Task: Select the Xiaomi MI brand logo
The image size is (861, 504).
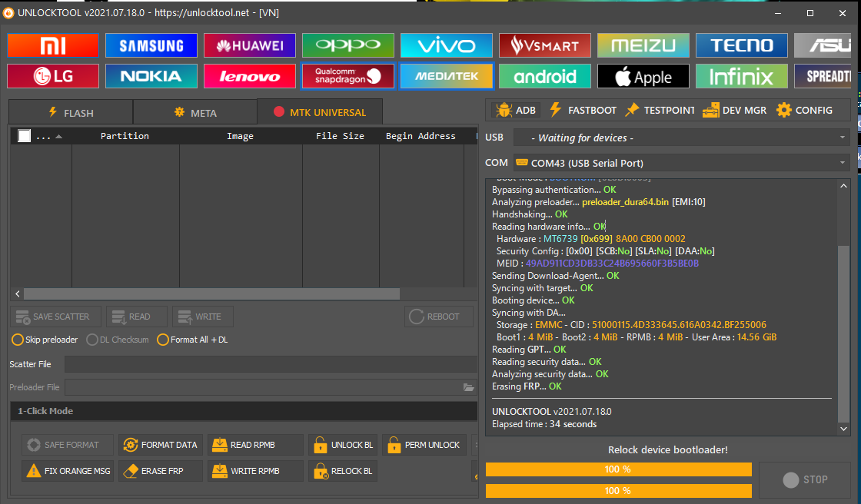Action: 53,45
